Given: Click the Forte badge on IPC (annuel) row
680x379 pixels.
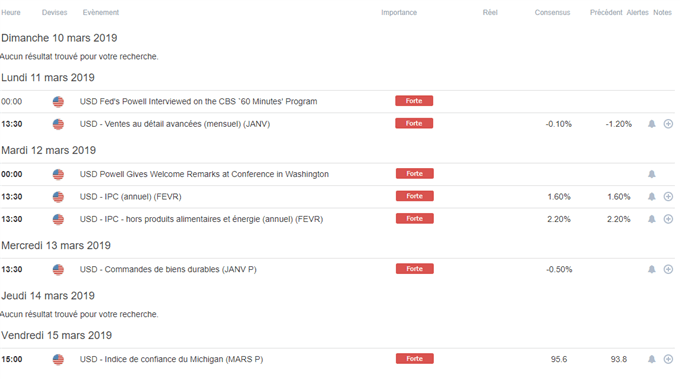Looking at the screenshot, I should pyautogui.click(x=415, y=196).
